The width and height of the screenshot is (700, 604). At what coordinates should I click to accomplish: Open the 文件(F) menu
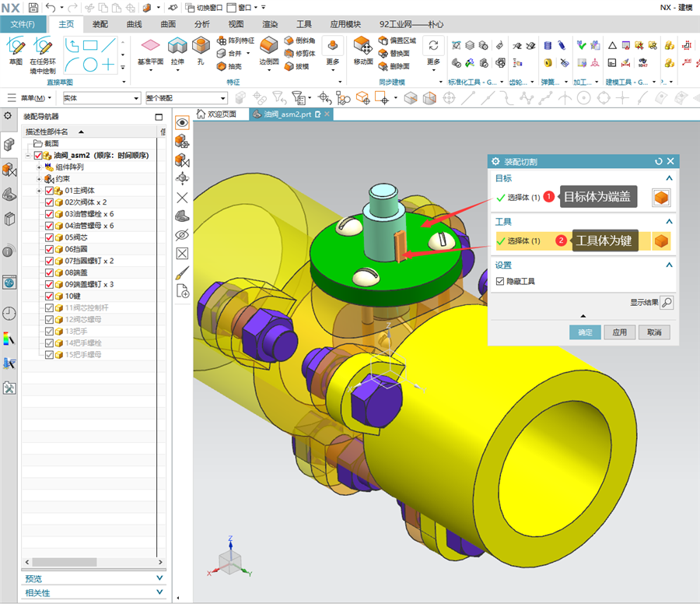(x=23, y=24)
